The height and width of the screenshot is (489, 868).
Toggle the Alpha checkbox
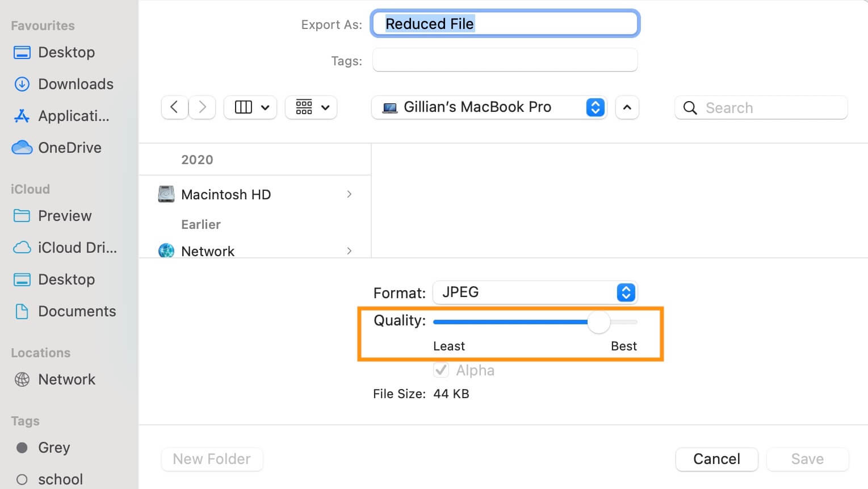pyautogui.click(x=441, y=370)
